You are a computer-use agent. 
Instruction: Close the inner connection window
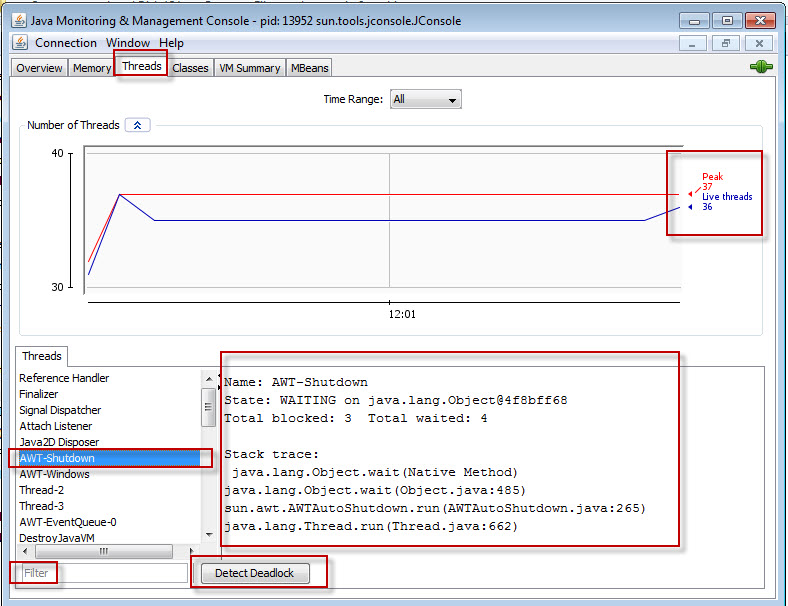click(759, 44)
